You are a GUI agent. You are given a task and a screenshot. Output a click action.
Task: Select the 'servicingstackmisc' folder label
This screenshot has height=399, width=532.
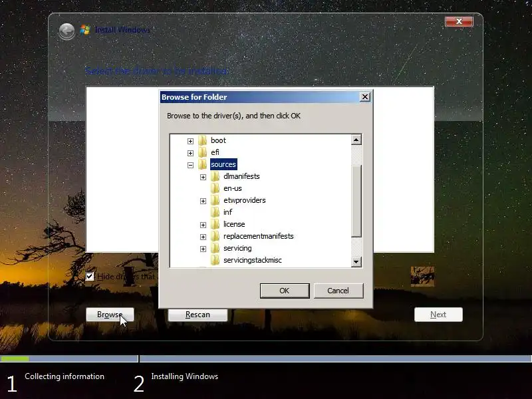(253, 260)
